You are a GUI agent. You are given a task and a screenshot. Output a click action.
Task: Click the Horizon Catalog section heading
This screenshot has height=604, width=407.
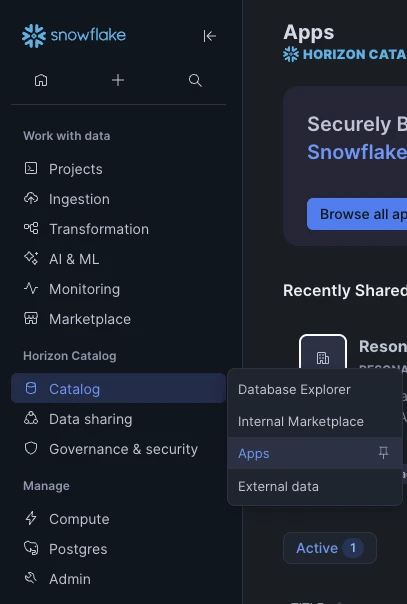click(x=70, y=356)
